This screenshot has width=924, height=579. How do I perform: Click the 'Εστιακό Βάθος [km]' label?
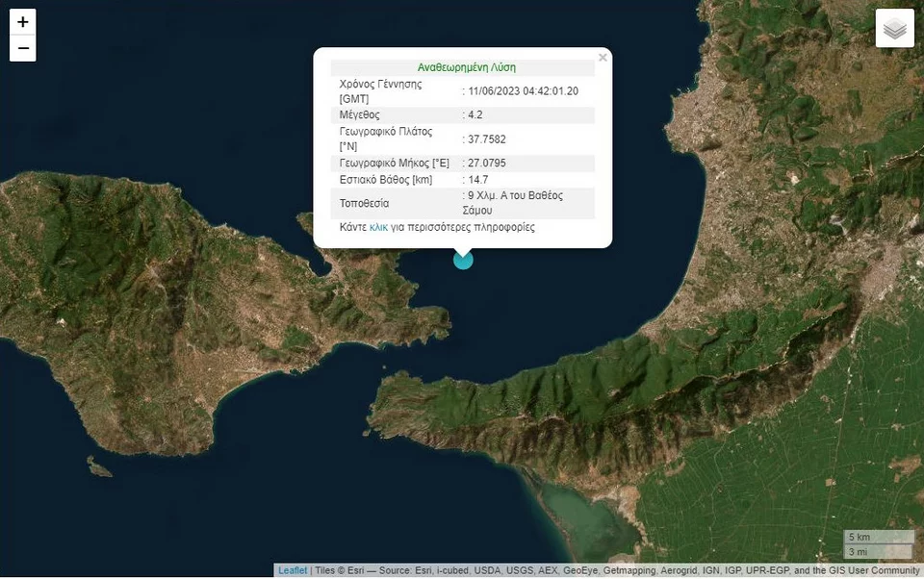[386, 180]
